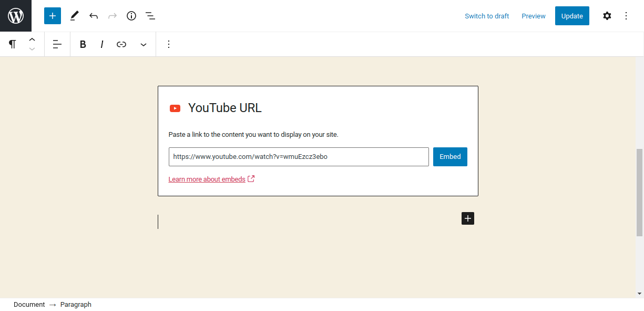Change block type via paragraph icon
Image resolution: width=644 pixels, height=311 pixels.
(12, 44)
